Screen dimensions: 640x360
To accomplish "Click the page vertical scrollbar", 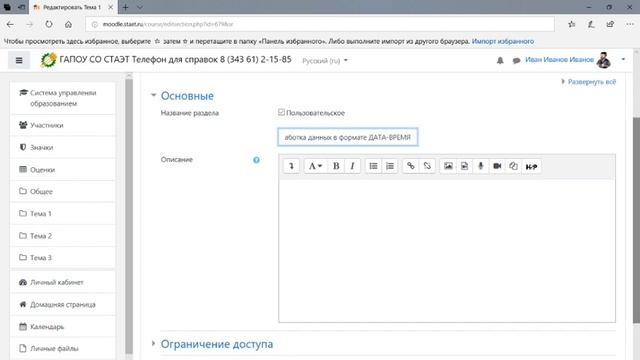I will click(636, 220).
